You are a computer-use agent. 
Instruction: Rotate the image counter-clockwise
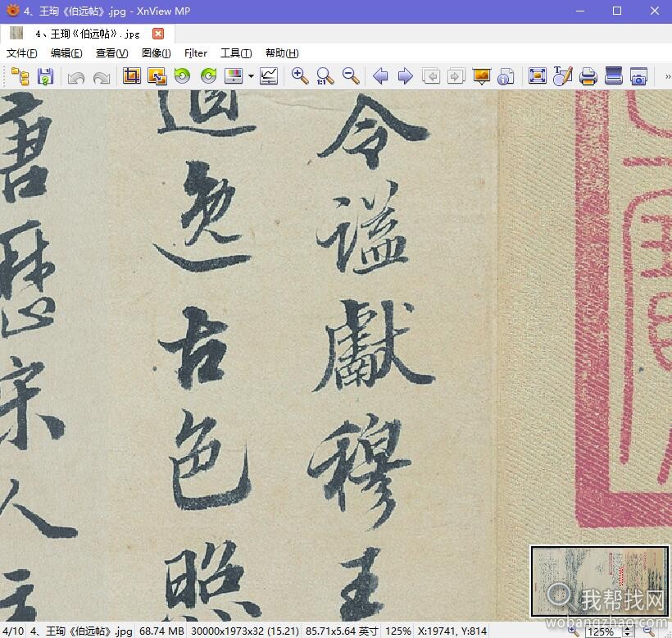pyautogui.click(x=182, y=76)
